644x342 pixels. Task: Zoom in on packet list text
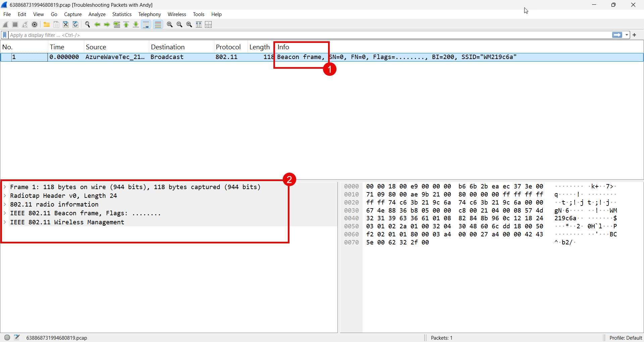pos(170,24)
